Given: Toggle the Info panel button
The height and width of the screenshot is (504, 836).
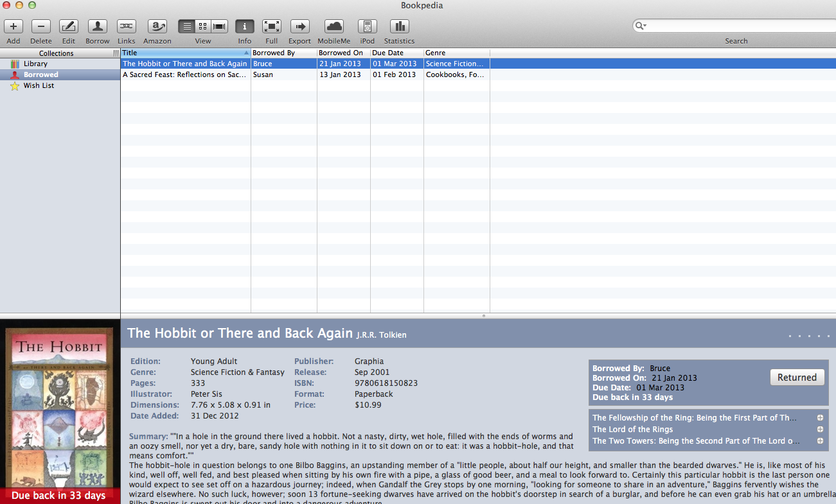Looking at the screenshot, I should pyautogui.click(x=245, y=26).
